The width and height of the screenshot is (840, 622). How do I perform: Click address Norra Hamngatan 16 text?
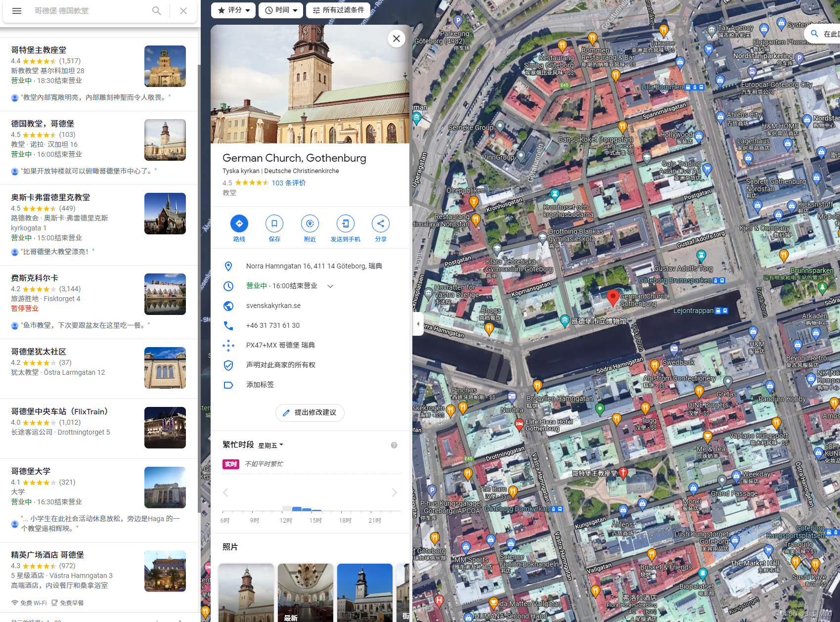[314, 266]
